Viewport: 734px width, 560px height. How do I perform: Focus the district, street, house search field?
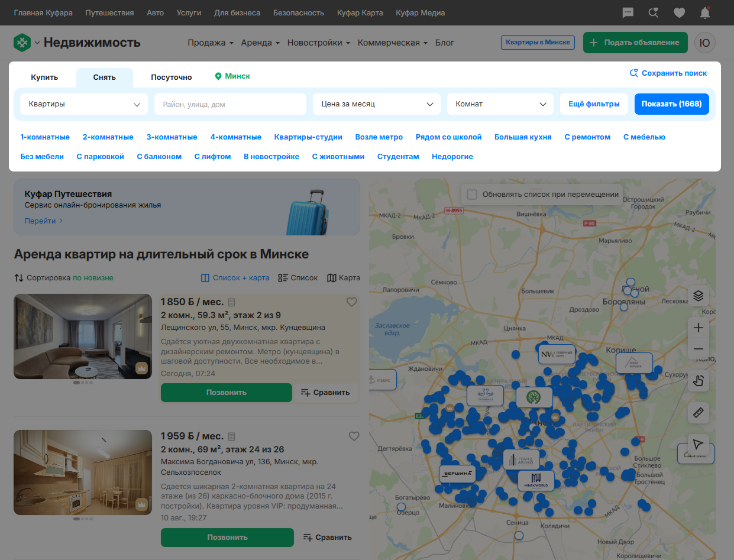pyautogui.click(x=230, y=104)
